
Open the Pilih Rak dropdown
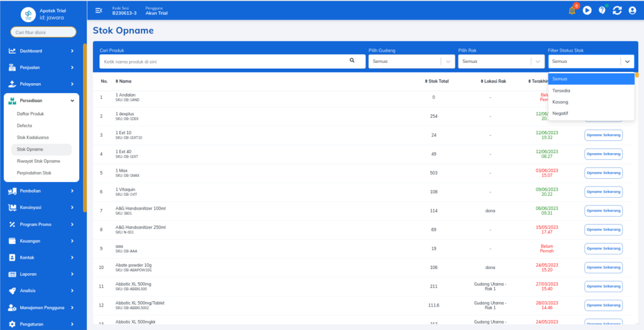(501, 62)
